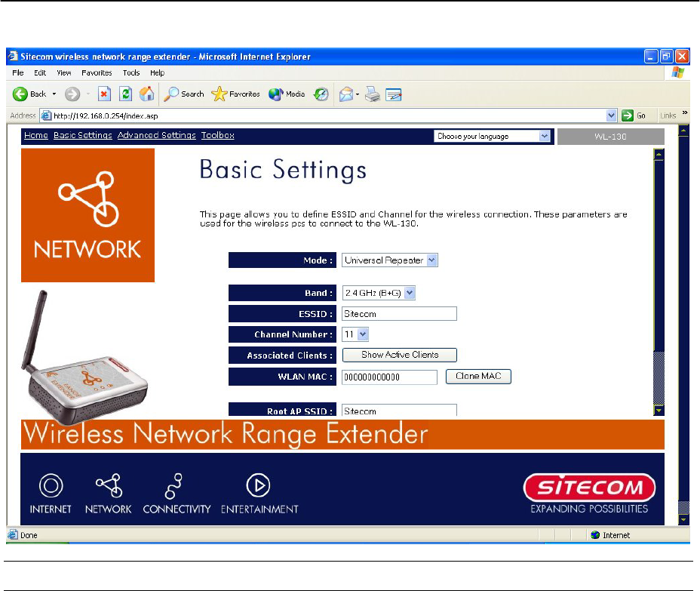Open the address bar dropdown

coord(611,115)
